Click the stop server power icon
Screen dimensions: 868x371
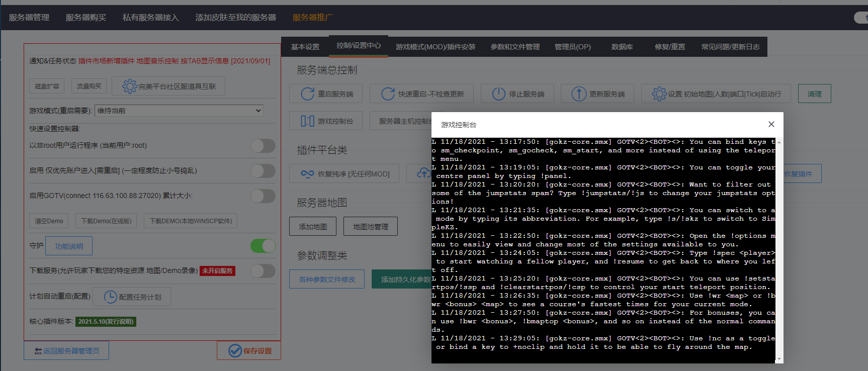[498, 94]
